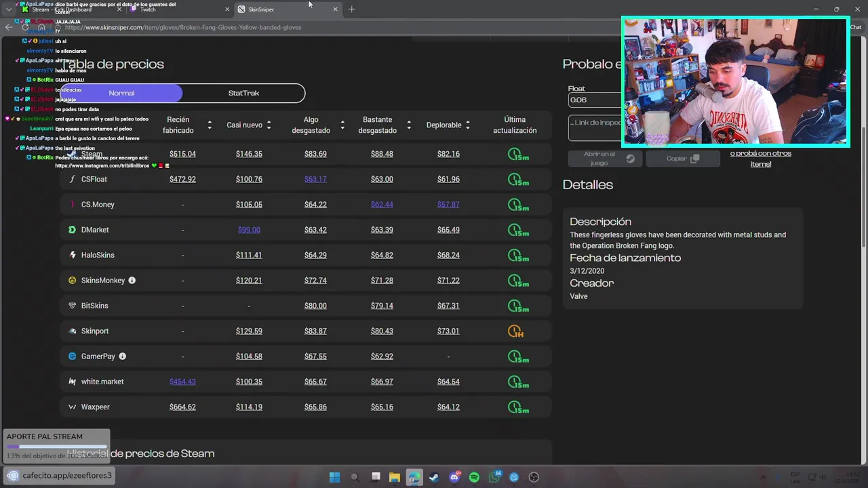
Task: Click the GamerPay marketplace icon
Action: coord(73,357)
